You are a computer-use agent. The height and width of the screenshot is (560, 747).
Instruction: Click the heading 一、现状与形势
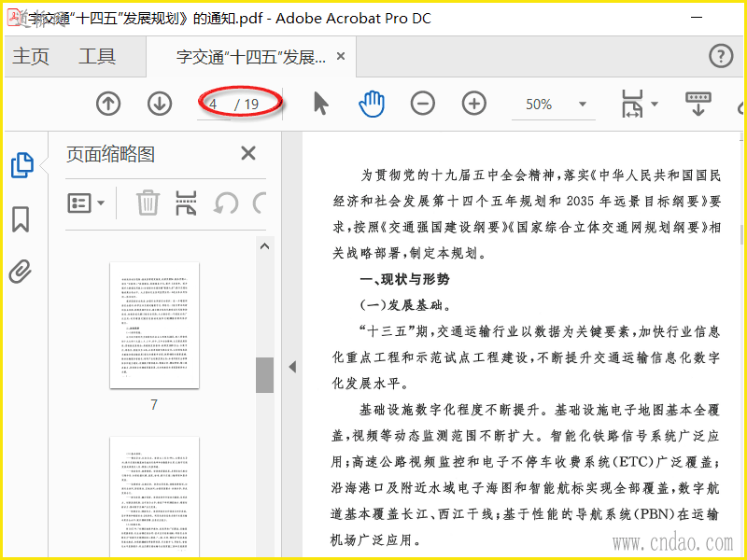(404, 279)
